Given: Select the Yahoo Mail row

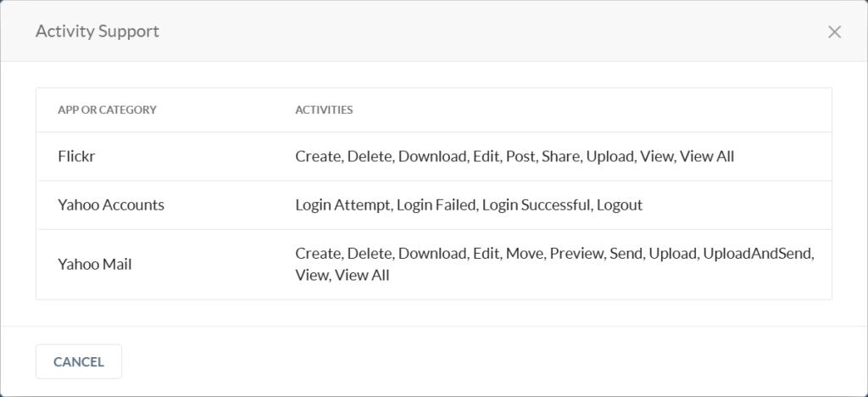Looking at the screenshot, I should coord(434,264).
